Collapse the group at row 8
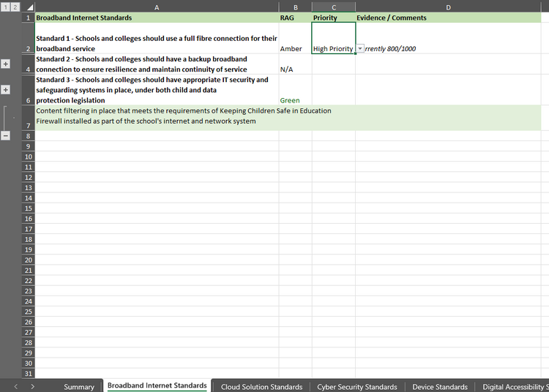This screenshot has height=392, width=549. (x=5, y=136)
